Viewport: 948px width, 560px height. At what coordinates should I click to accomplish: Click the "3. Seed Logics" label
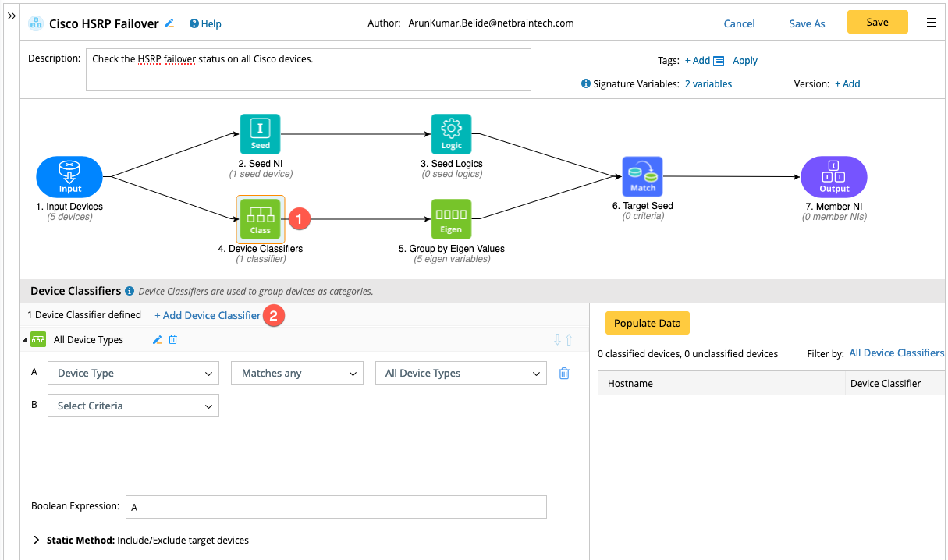(x=452, y=164)
